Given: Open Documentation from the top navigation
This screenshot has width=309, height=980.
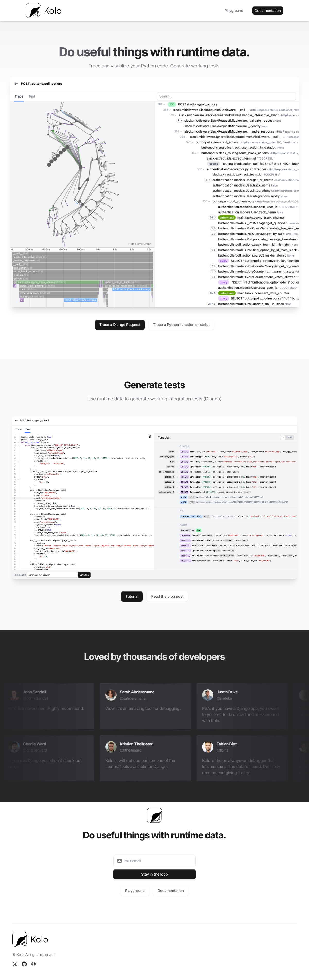Looking at the screenshot, I should coord(268,11).
